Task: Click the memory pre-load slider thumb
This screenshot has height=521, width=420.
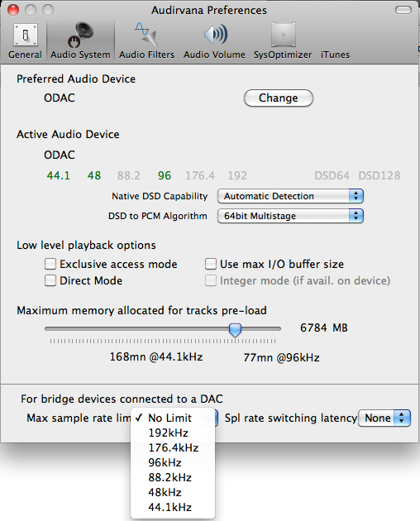Action: 236,330
